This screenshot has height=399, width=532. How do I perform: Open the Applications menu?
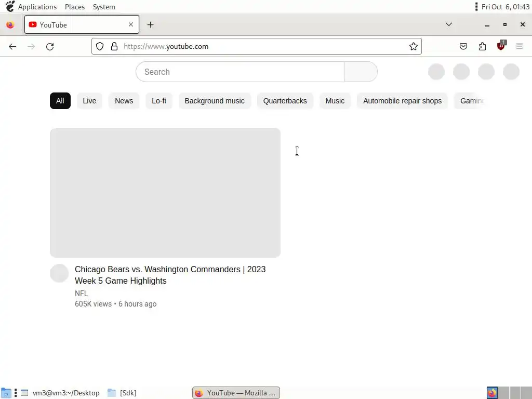(x=37, y=7)
